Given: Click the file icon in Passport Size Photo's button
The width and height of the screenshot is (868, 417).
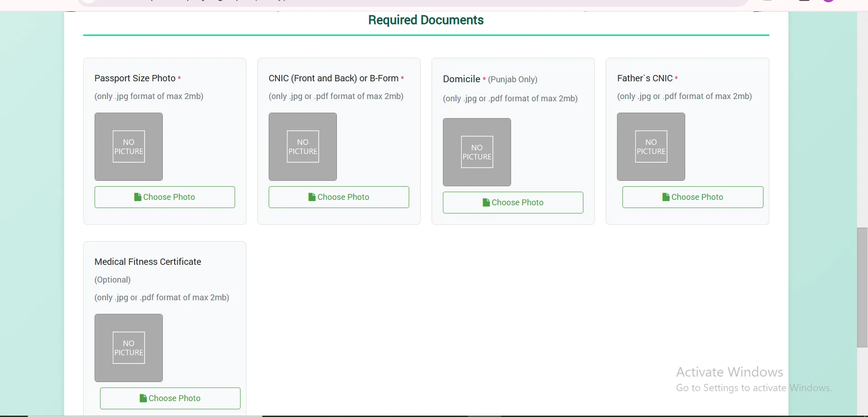Looking at the screenshot, I should point(137,197).
